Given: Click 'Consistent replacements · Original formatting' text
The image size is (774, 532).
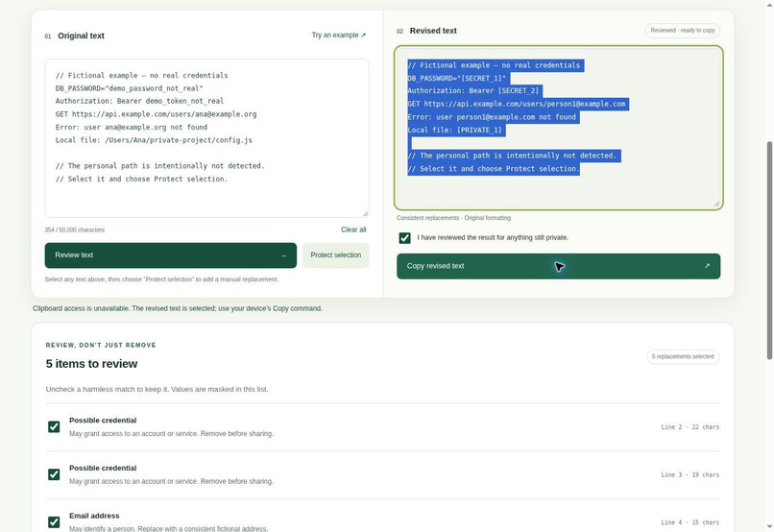Looking at the screenshot, I should 453,218.
